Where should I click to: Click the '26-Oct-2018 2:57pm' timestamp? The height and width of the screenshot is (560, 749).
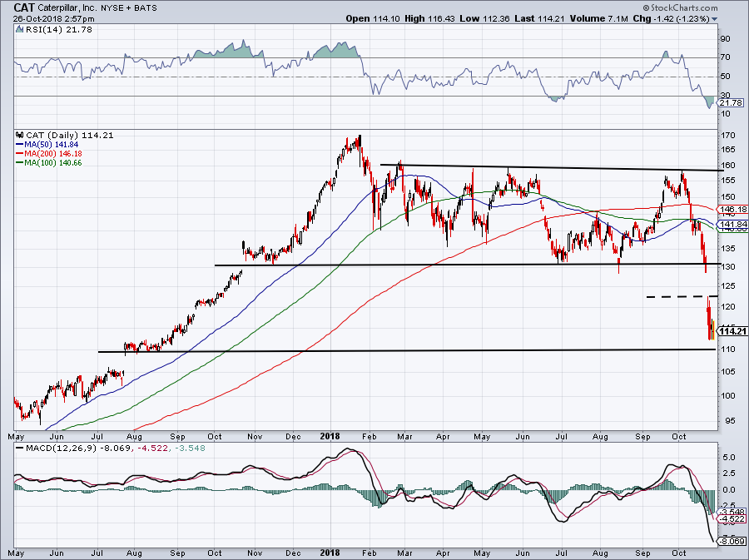tap(54, 19)
